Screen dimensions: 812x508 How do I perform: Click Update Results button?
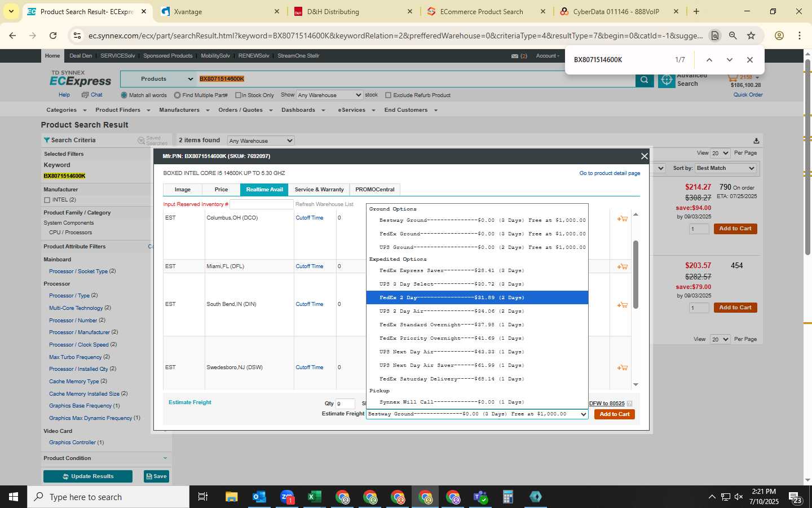pos(88,476)
